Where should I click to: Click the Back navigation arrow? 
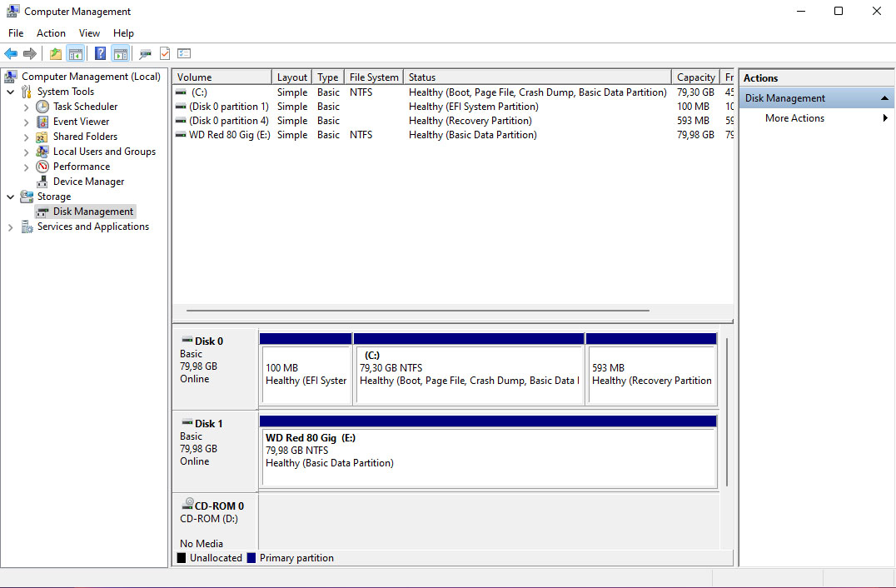pyautogui.click(x=10, y=52)
